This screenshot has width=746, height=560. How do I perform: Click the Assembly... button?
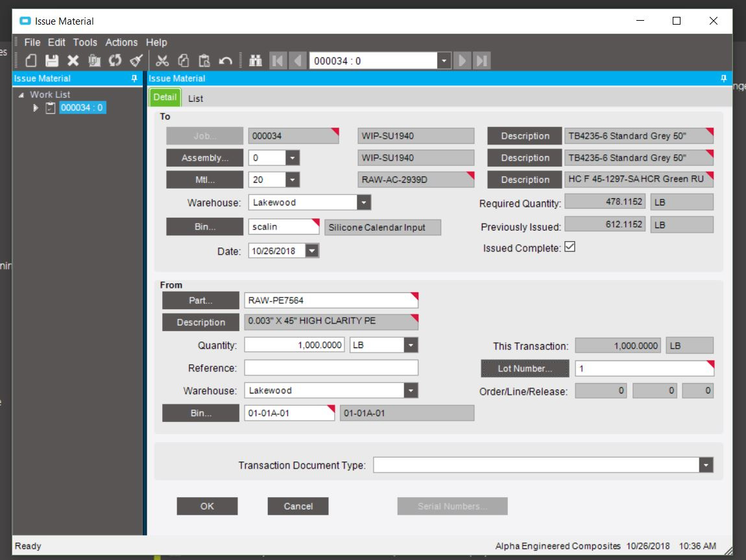click(x=204, y=158)
